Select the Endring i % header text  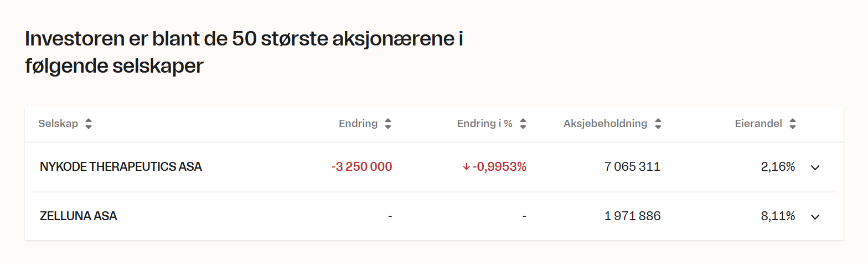pyautogui.click(x=485, y=124)
